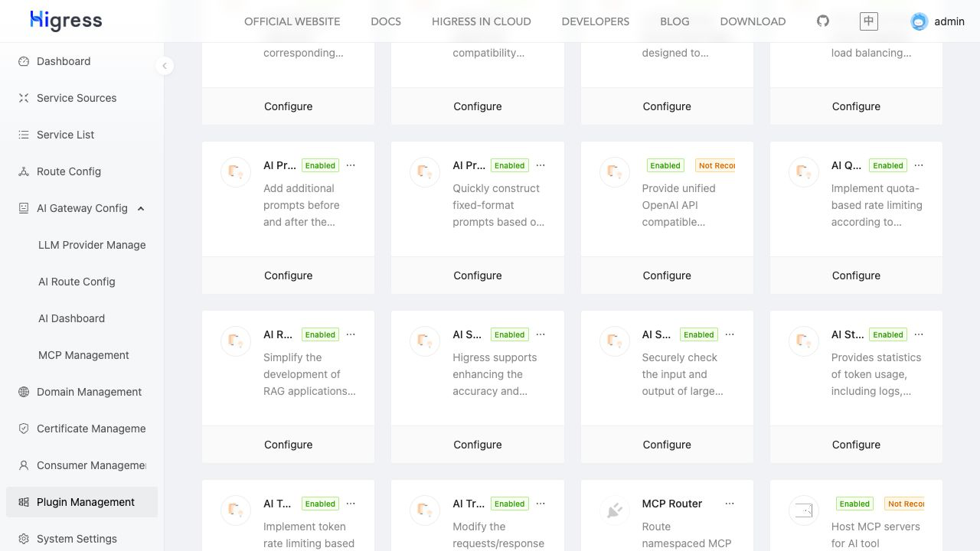Configure the 'Add additional prompts' plugin

pos(289,275)
